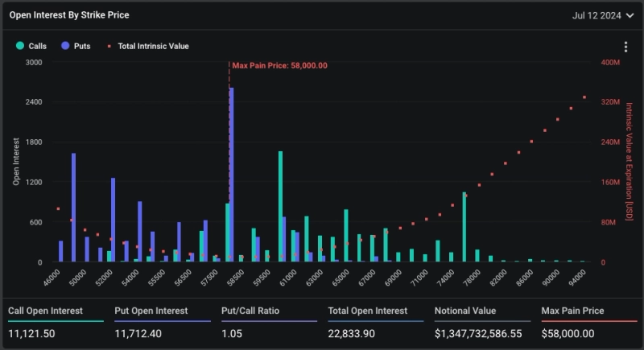Select the Put Open Interest stat card
Viewport: 644px width, 350px height.
tap(162, 322)
